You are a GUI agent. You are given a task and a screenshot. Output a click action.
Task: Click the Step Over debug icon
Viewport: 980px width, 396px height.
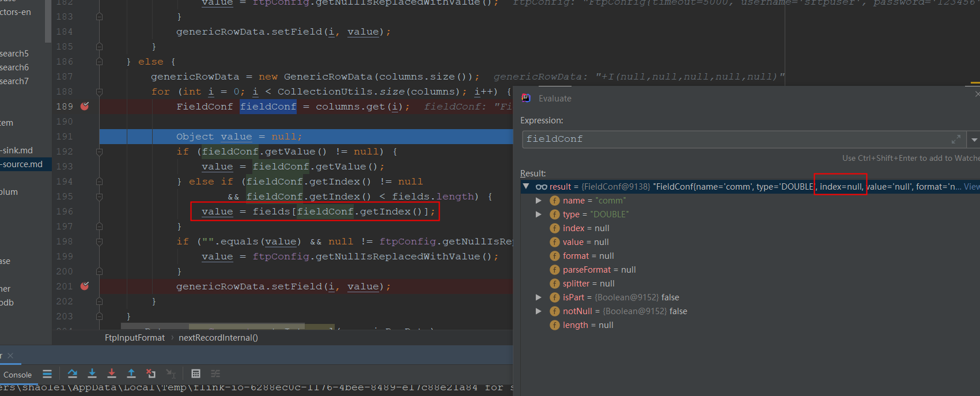pyautogui.click(x=72, y=374)
